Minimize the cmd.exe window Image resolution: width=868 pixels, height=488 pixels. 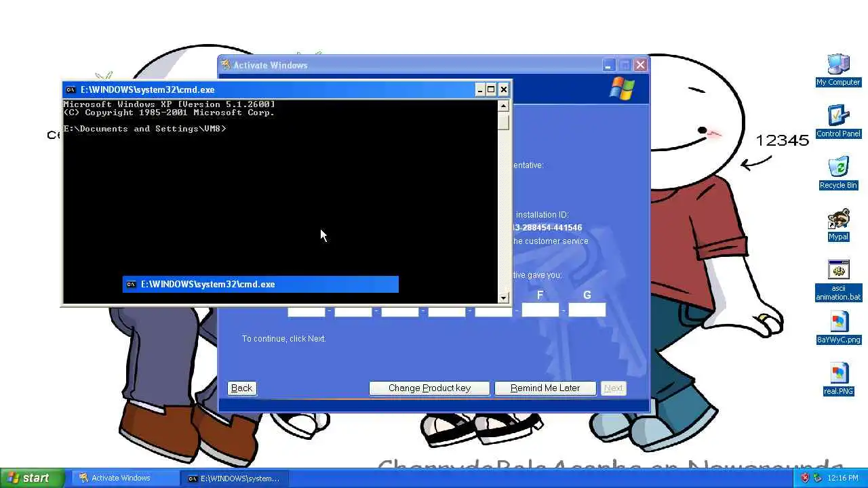480,89
